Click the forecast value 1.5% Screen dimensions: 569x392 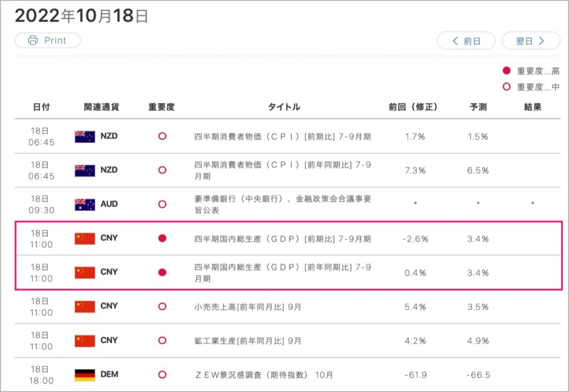coord(477,137)
